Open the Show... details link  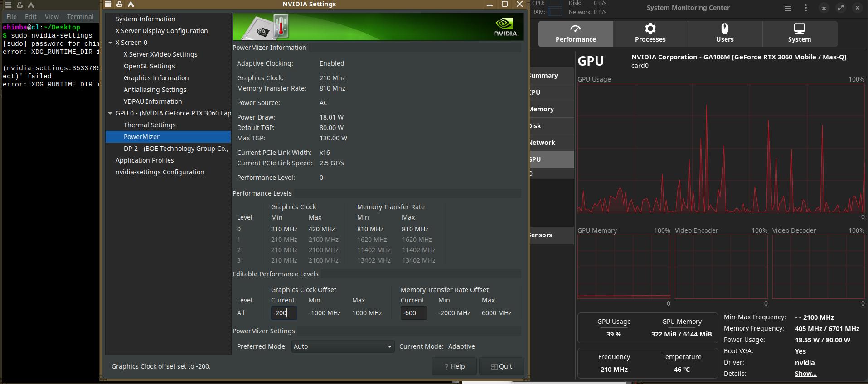tap(805, 374)
